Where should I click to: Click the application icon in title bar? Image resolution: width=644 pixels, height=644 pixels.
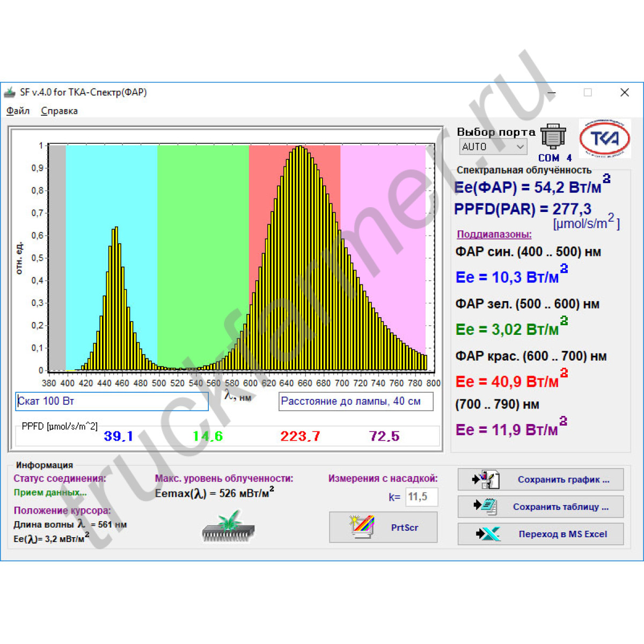tap(10, 92)
